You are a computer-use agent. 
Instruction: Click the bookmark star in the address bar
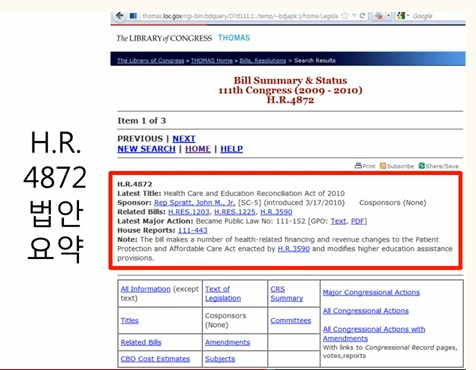tap(345, 16)
